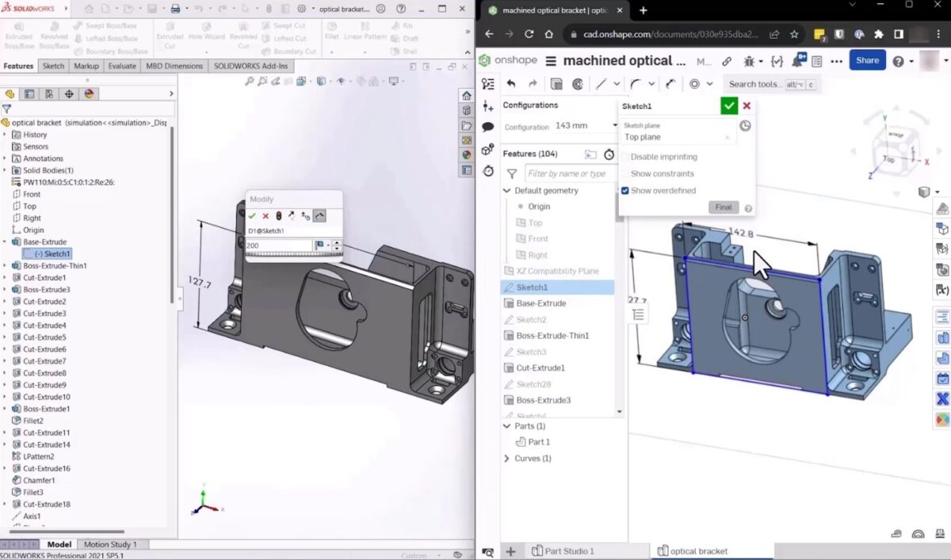Open the FeatureManager design tree tab icon
Viewport: 951px width, 560px height.
10,93
